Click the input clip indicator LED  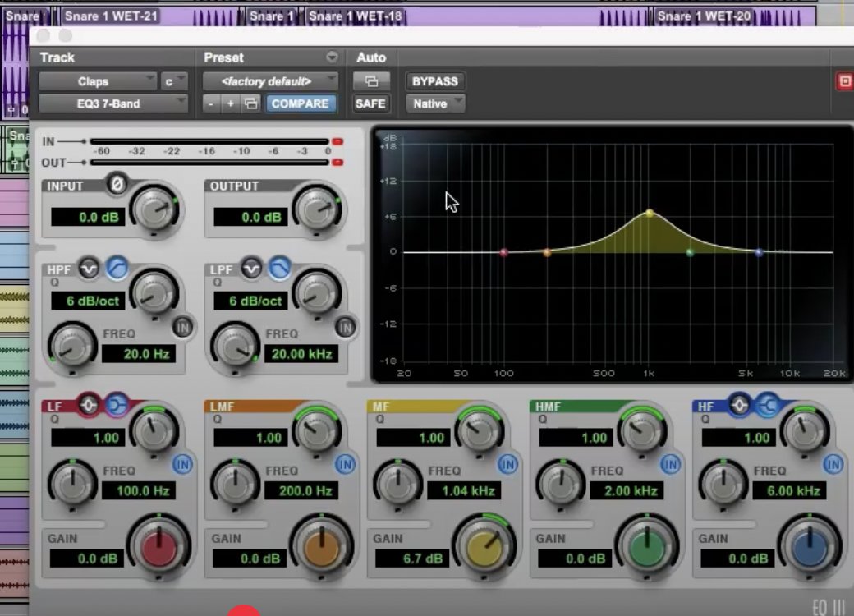pyautogui.click(x=337, y=141)
